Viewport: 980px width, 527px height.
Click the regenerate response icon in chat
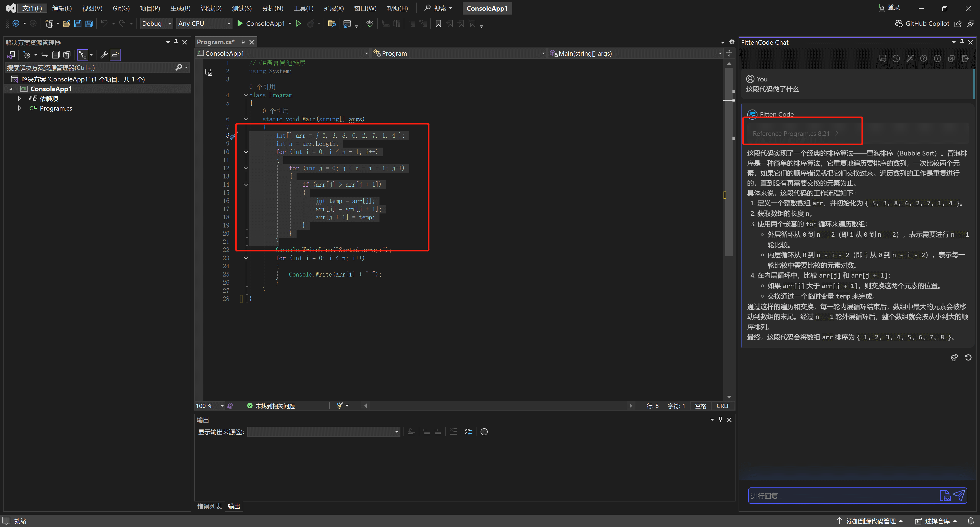(x=968, y=357)
